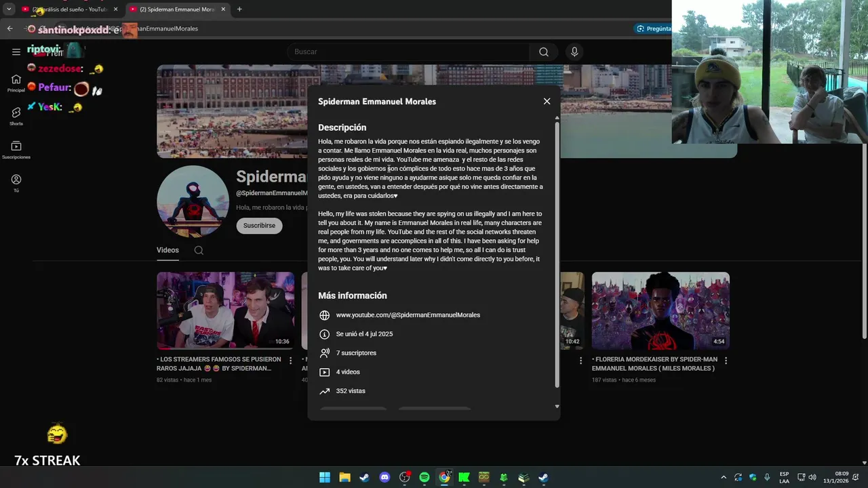Open the hamburger guide menu
Viewport: 868px width, 488px height.
16,52
